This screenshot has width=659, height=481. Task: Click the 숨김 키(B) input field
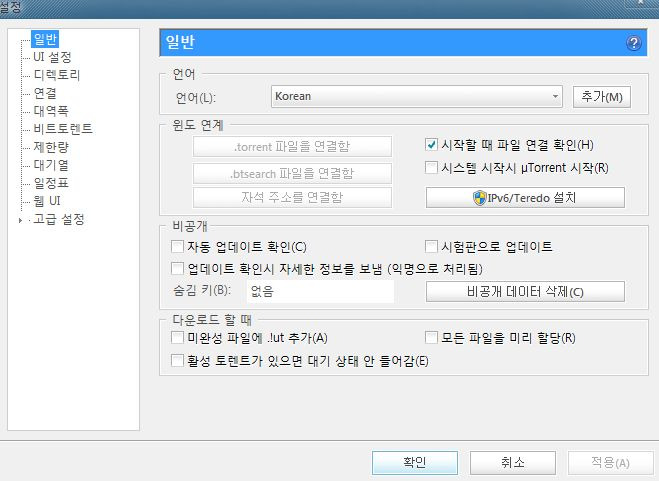(x=320, y=291)
